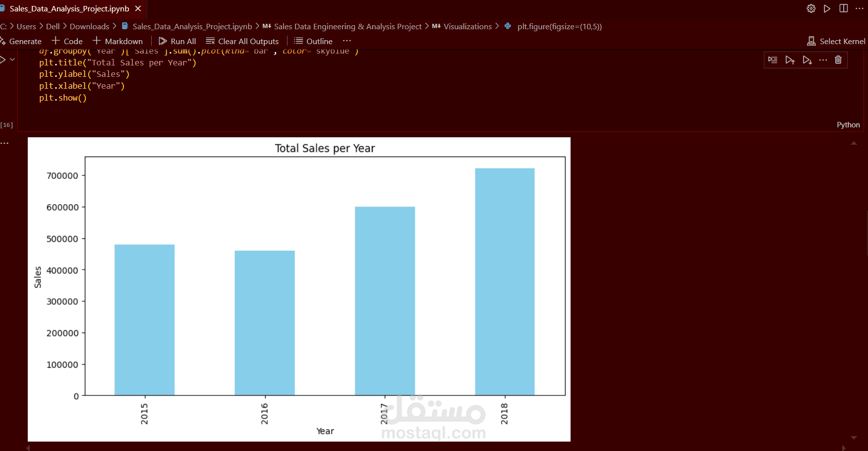
Task: Click the Downloads breadcrumb
Action: coord(89,26)
